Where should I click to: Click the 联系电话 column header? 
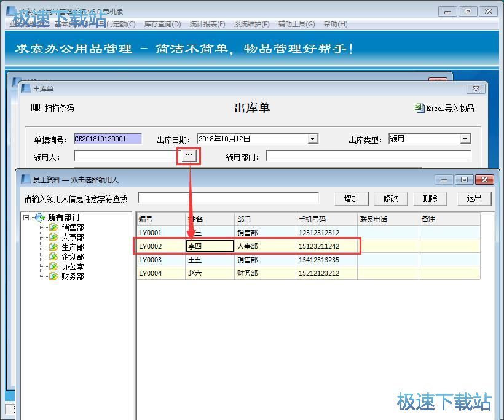pos(388,219)
